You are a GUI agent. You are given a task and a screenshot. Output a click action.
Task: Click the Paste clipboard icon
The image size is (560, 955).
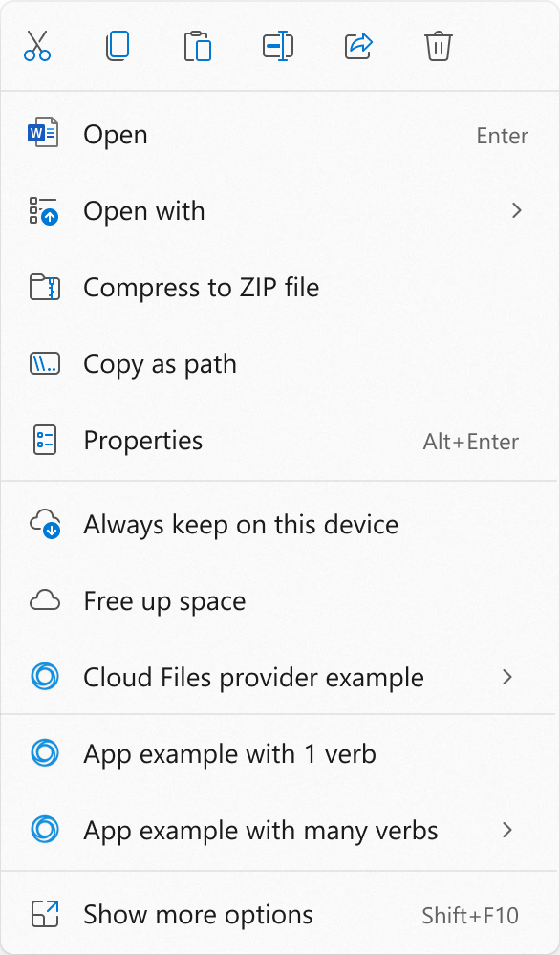[198, 46]
